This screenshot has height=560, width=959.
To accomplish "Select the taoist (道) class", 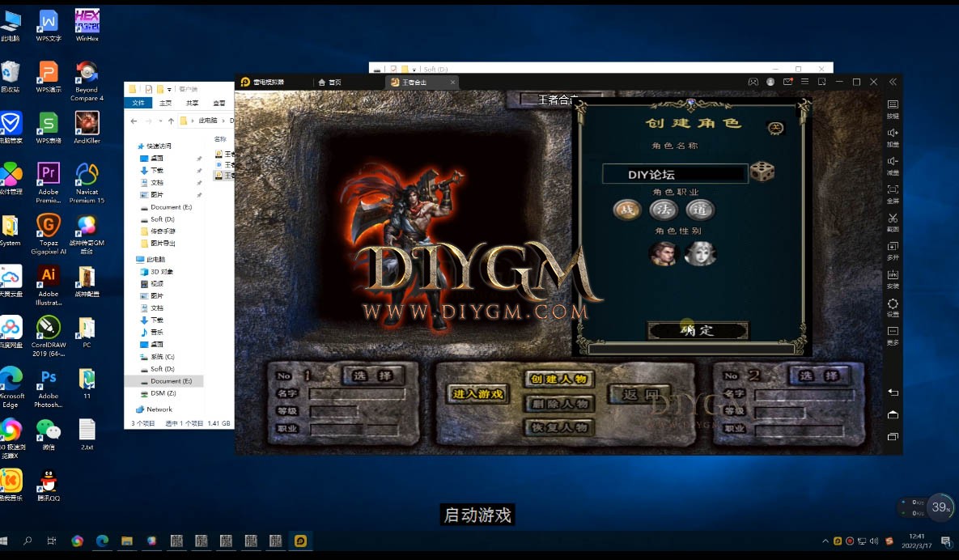I will coord(700,210).
